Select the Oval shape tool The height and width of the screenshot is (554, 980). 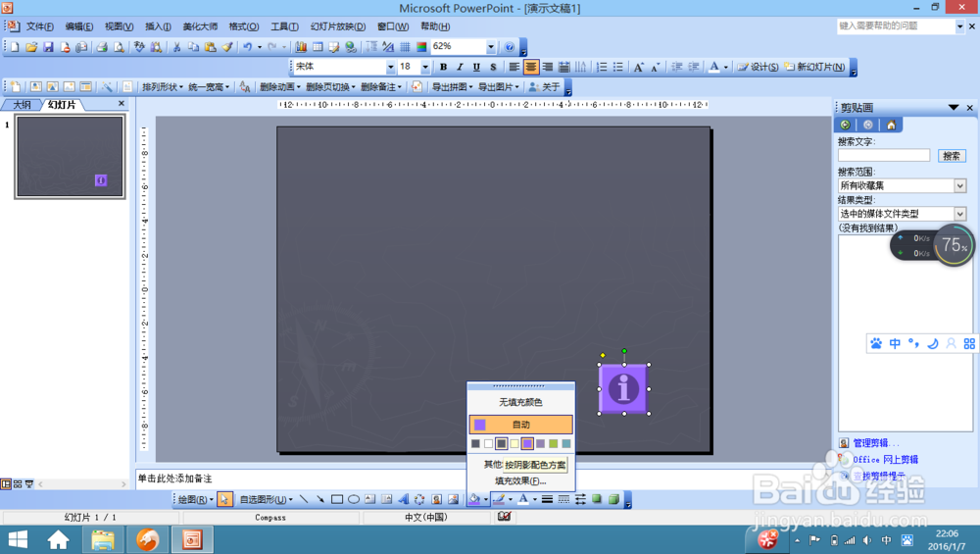(353, 499)
